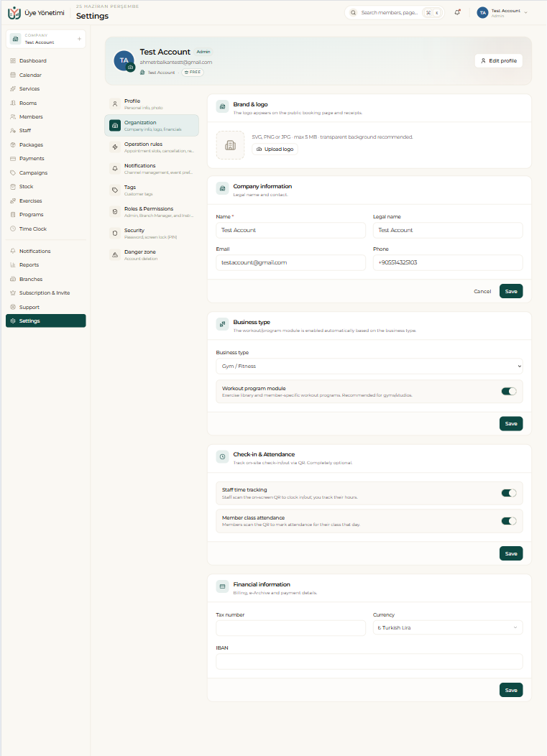Open the Company Test Account selector

tap(46, 39)
